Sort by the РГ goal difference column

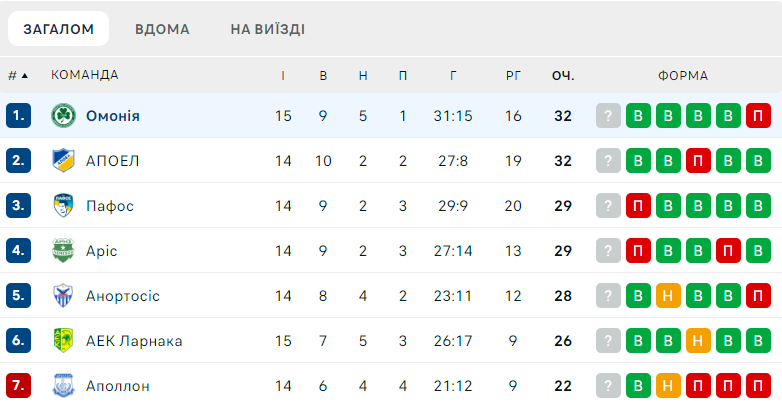coord(514,75)
